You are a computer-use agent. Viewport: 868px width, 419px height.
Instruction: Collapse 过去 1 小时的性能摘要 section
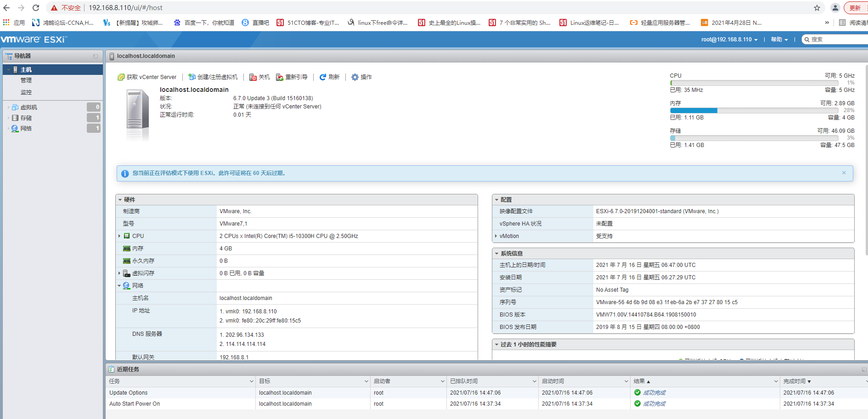[497, 345]
